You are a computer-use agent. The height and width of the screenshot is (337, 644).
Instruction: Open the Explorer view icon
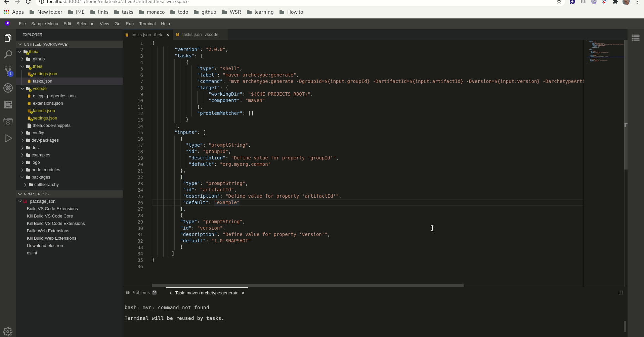[8, 38]
